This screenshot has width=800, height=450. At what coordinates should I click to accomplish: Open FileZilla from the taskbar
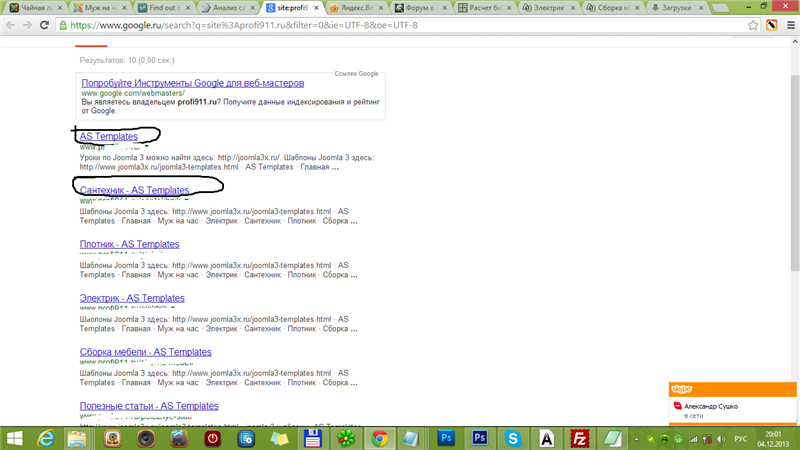580,439
